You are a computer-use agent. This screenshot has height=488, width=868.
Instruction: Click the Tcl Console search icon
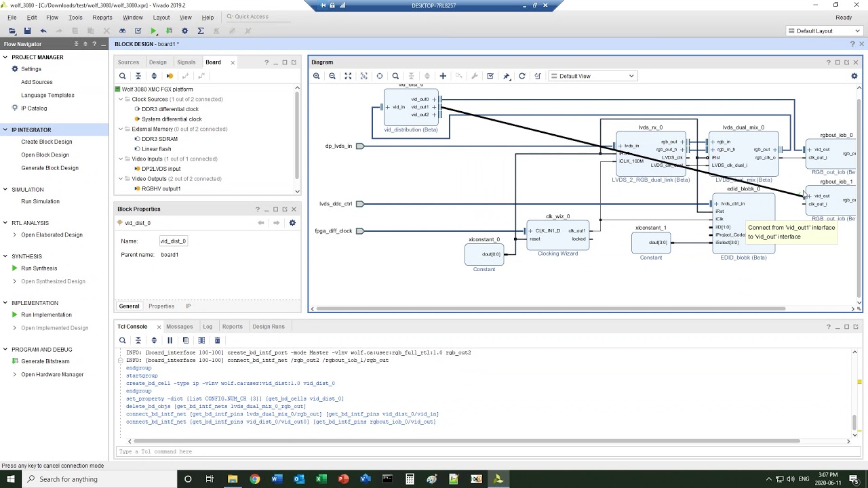(123, 340)
